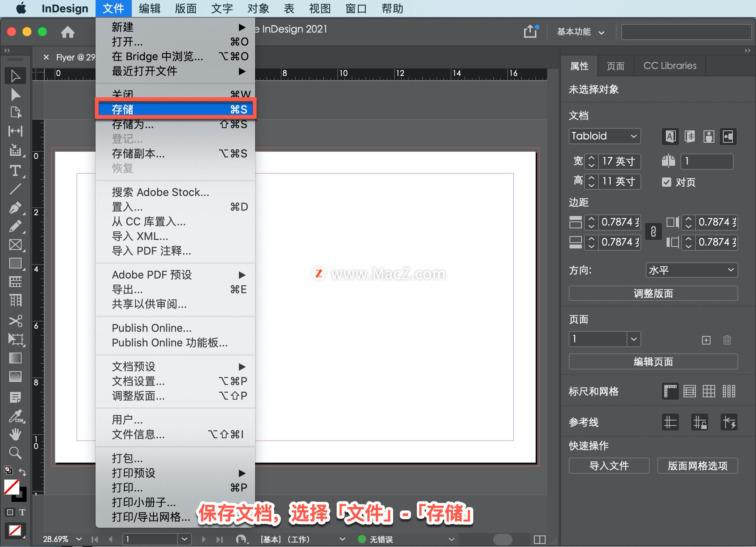Pick the Scissors tool
This screenshot has width=756, height=547.
pos(15,320)
